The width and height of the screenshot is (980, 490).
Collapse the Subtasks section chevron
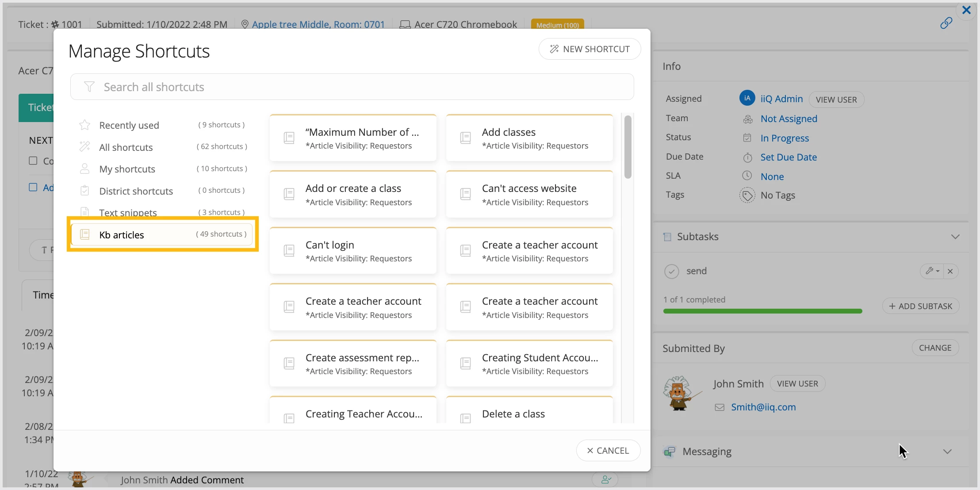955,237
